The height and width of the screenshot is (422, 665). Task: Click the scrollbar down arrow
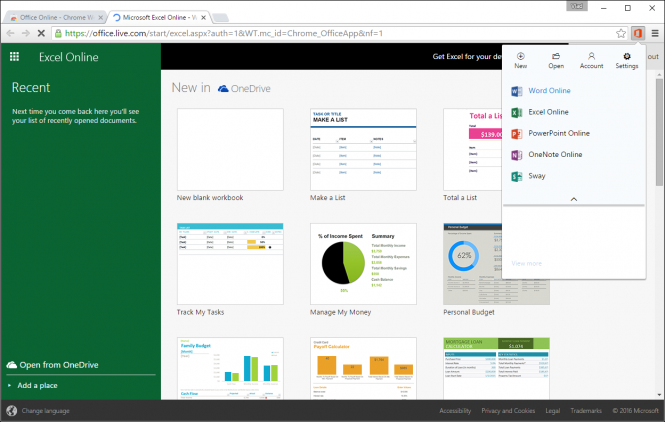coord(659,395)
